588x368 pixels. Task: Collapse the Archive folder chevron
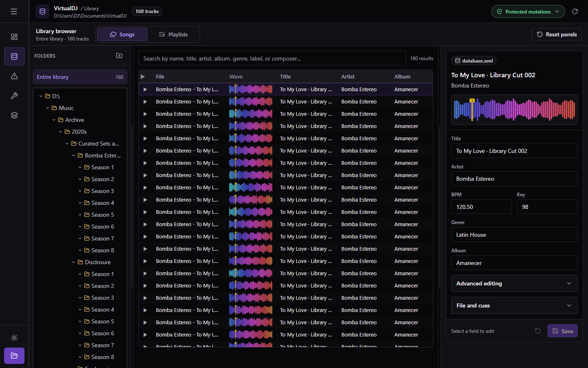pyautogui.click(x=54, y=120)
